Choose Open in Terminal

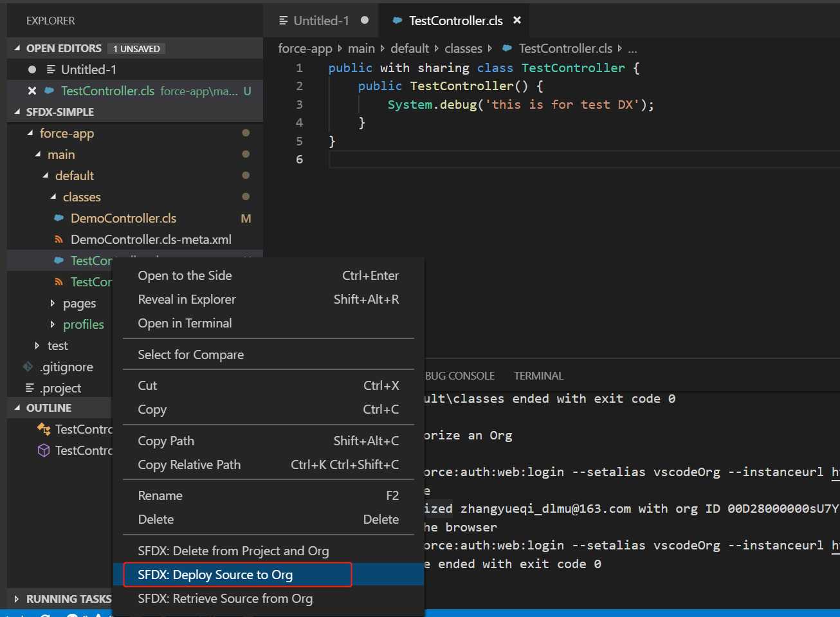[x=268, y=323]
